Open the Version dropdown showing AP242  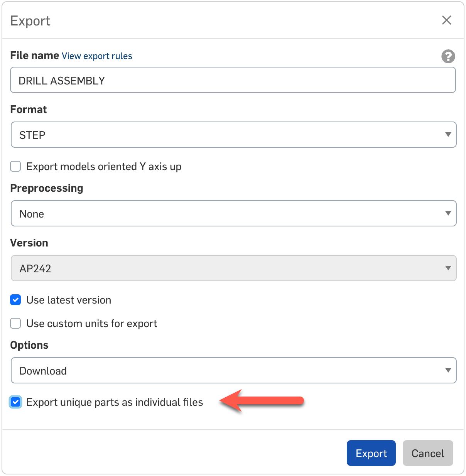click(x=233, y=268)
